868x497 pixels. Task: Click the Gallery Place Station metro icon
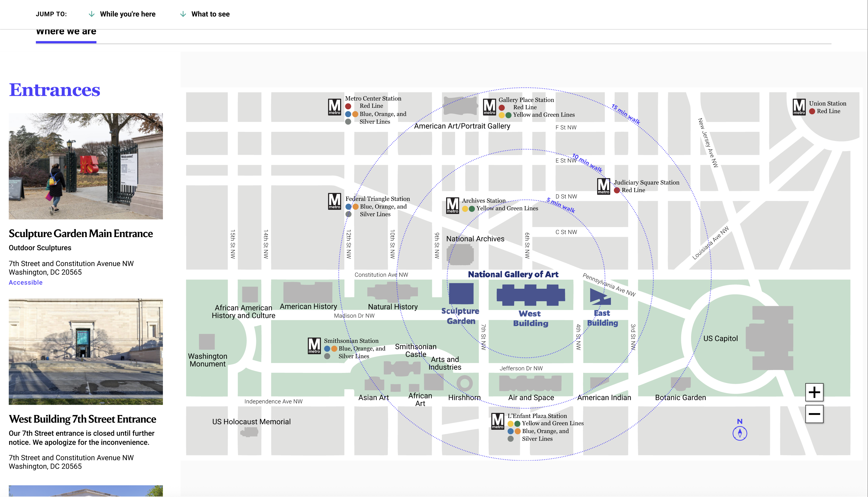pos(490,107)
